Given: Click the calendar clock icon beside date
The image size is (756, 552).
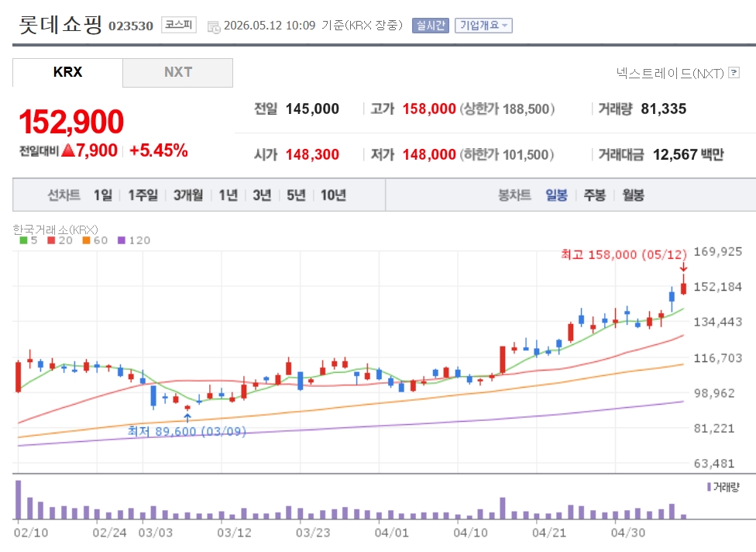Looking at the screenshot, I should (214, 27).
